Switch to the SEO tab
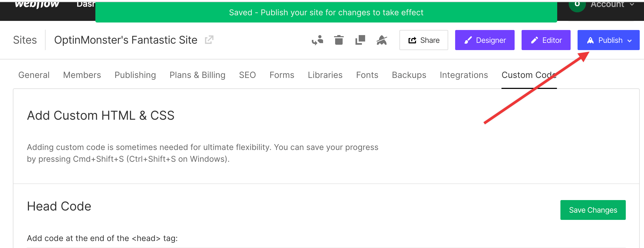 (247, 75)
